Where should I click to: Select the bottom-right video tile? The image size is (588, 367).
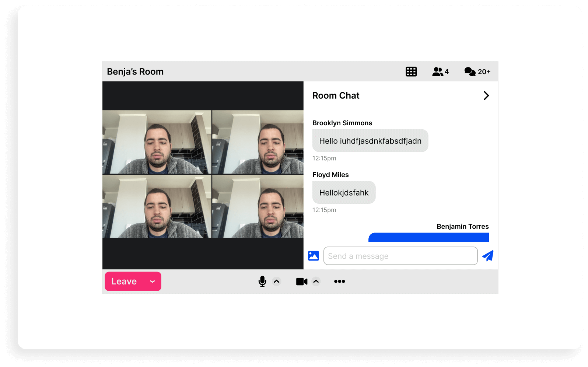[x=258, y=206]
